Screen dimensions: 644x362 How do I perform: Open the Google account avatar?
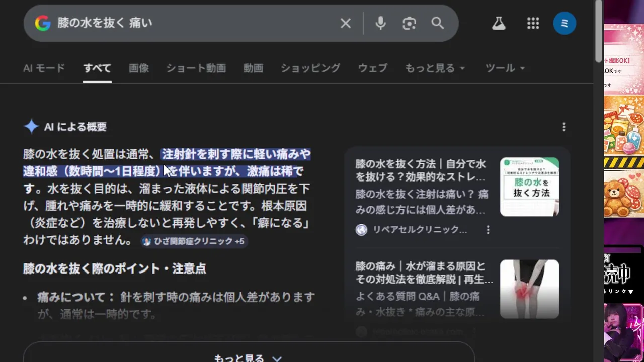(x=565, y=23)
